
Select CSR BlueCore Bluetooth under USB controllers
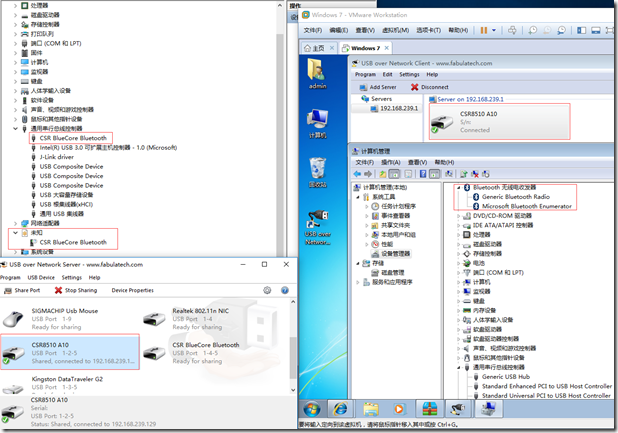[x=73, y=138]
